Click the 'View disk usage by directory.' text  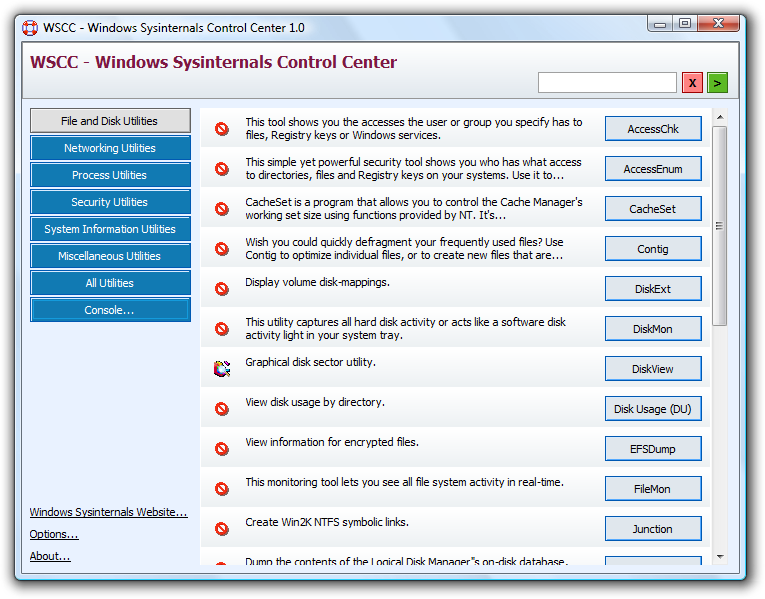(315, 402)
